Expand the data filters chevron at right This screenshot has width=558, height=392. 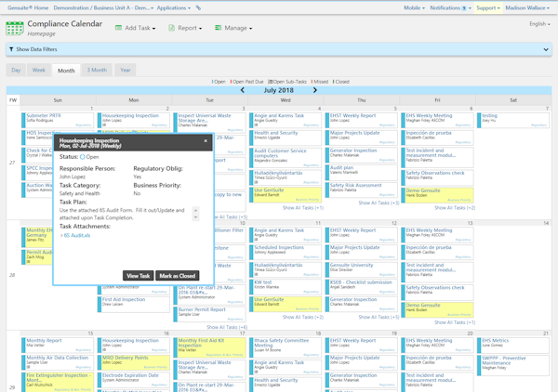pyautogui.click(x=546, y=49)
